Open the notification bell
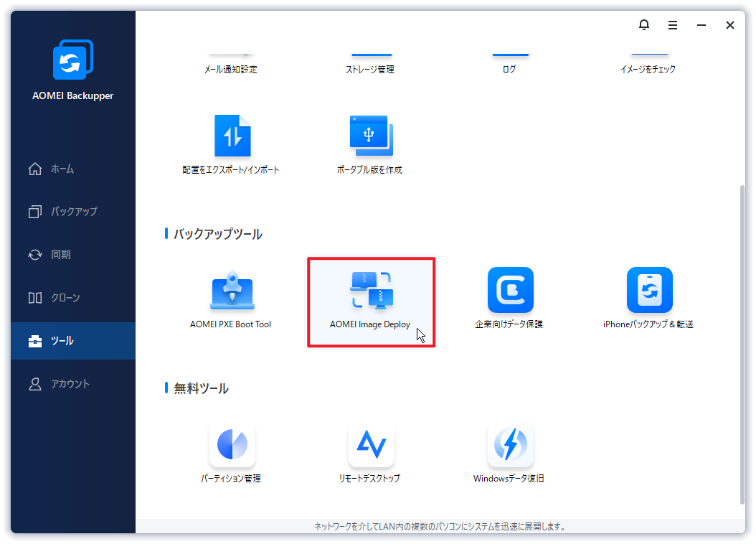The height and width of the screenshot is (544, 756). pyautogui.click(x=643, y=24)
